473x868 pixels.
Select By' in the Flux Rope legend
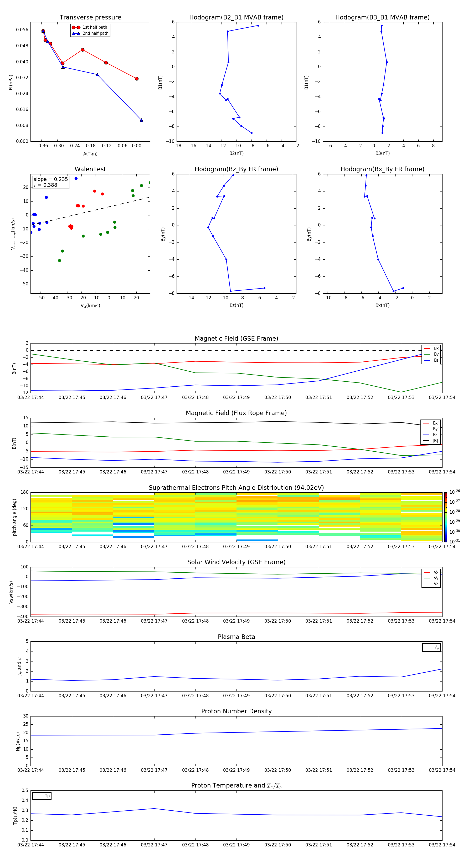(431, 429)
